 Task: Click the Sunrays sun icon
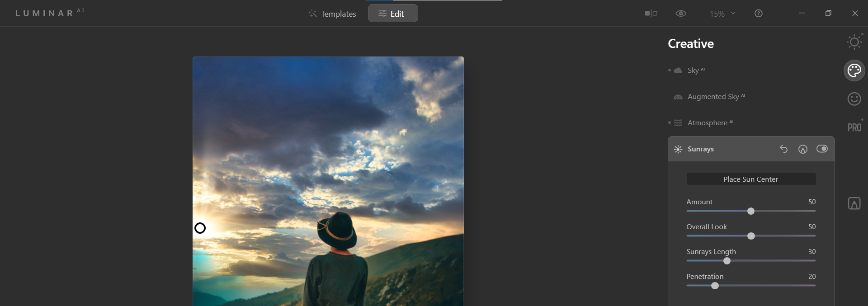pyautogui.click(x=678, y=149)
